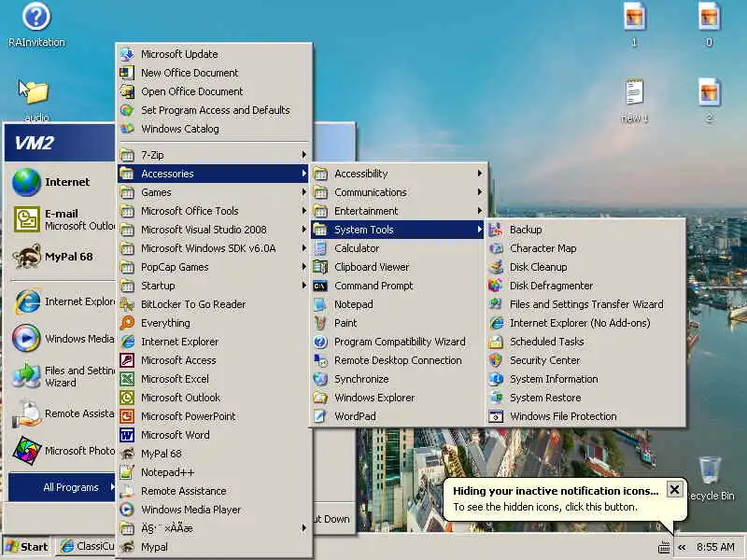Open Set Program Access and Defaults
Image resolution: width=747 pixels, height=560 pixels.
(214, 110)
